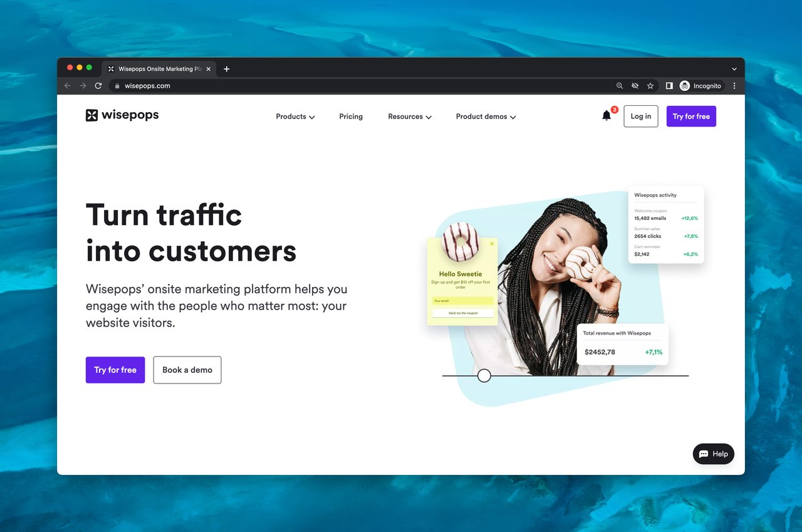
Task: Bookmark this page with the star icon
Action: pos(650,86)
